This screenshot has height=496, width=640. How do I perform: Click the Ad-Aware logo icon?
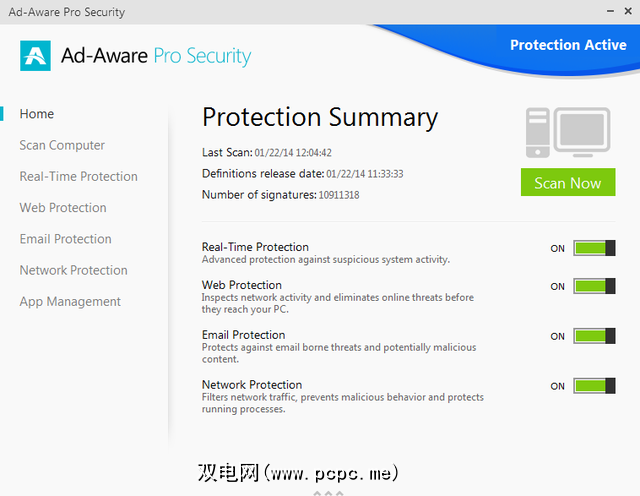35,55
